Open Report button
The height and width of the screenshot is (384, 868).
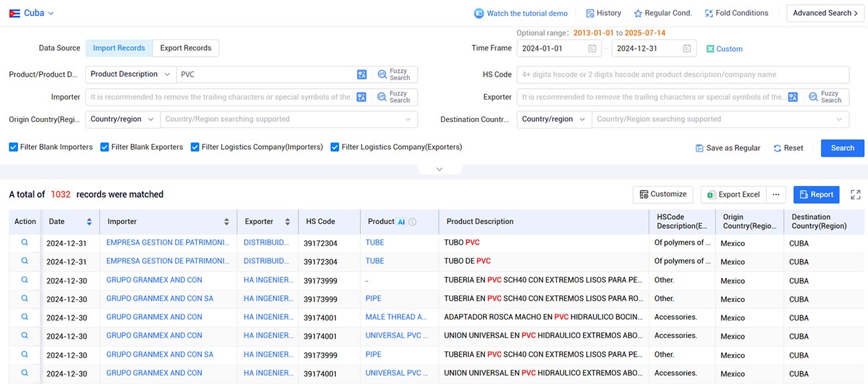[x=816, y=195]
